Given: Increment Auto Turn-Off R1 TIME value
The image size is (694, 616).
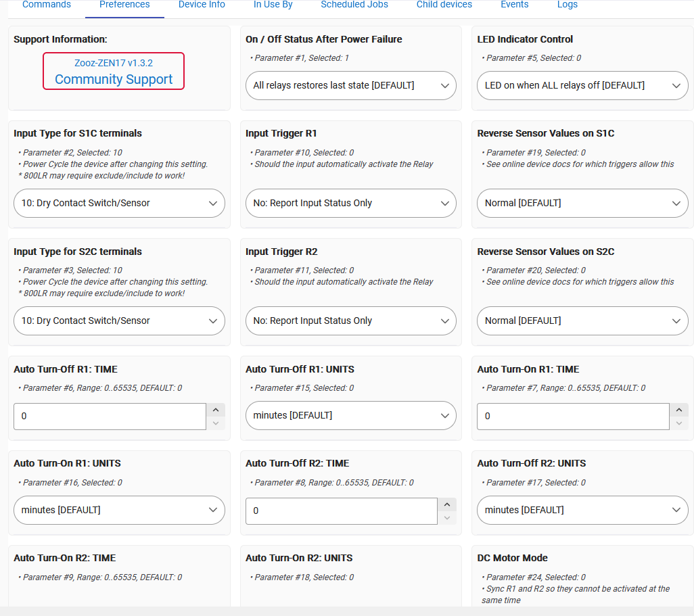Looking at the screenshot, I should pyautogui.click(x=216, y=410).
